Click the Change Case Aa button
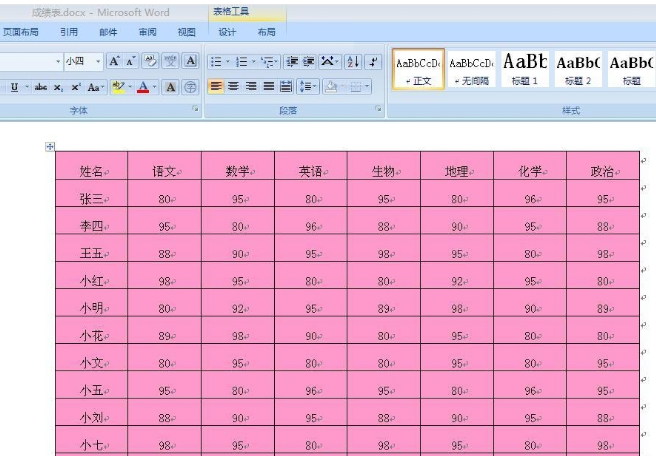The image size is (656, 456). (95, 87)
